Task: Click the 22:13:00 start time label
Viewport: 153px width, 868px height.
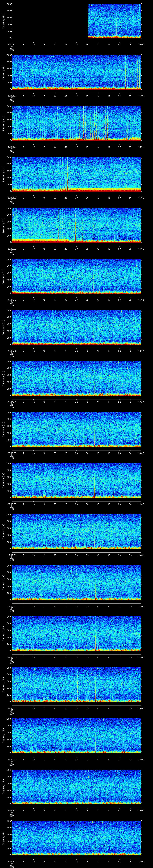Action: (x=12, y=249)
